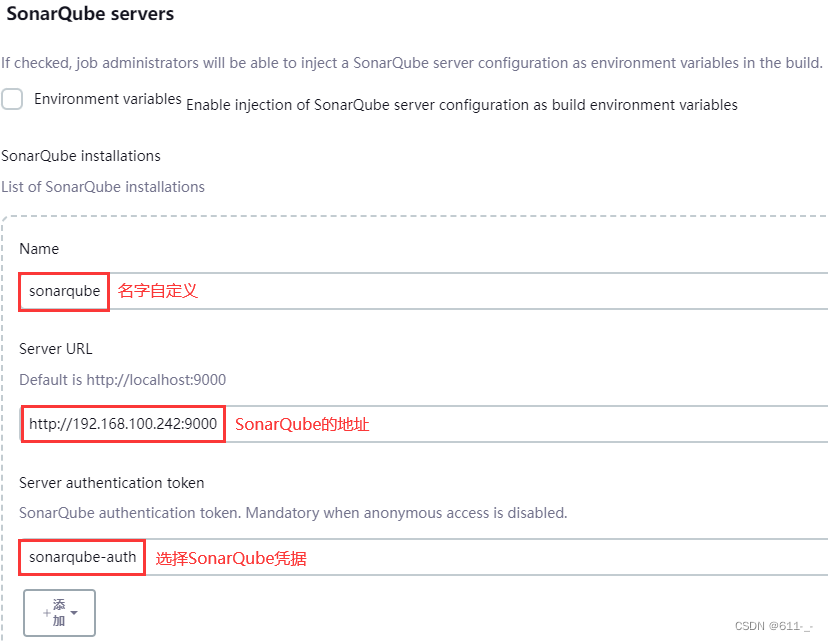Click the annotation SonarQube的地址
Viewport: 828px width, 641px height.
point(301,424)
